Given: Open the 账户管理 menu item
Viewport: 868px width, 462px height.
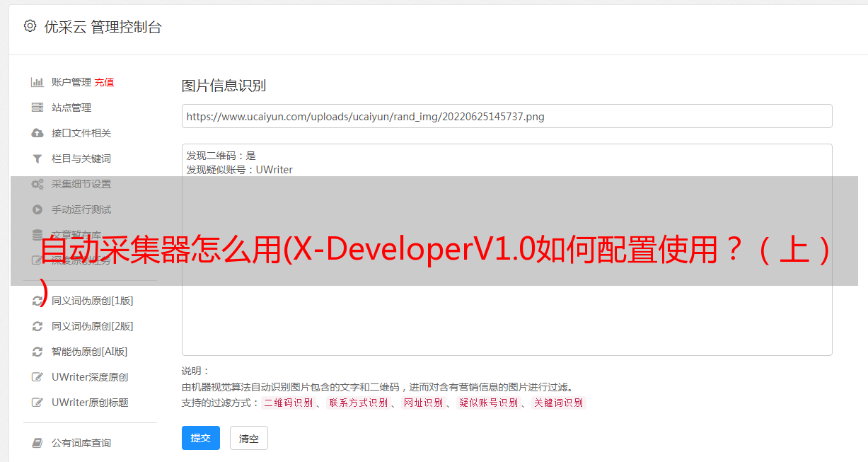Looking at the screenshot, I should 71,82.
